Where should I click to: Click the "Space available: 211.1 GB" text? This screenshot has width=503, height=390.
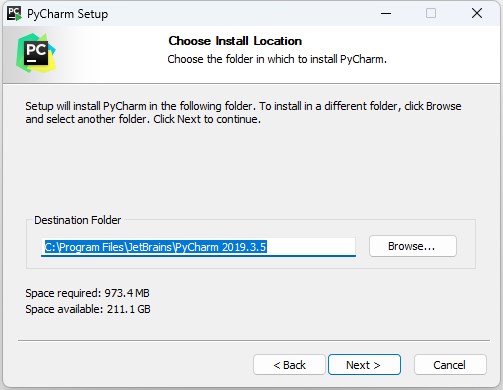(88, 309)
